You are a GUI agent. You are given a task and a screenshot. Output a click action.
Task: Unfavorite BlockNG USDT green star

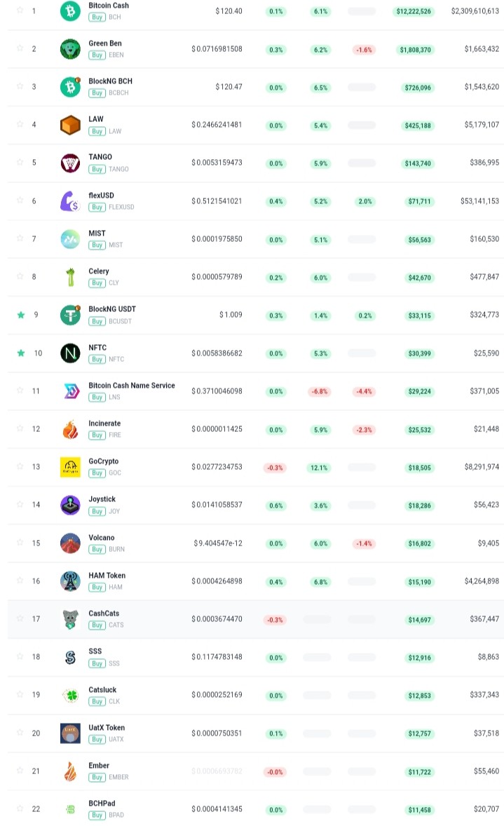[x=21, y=315]
